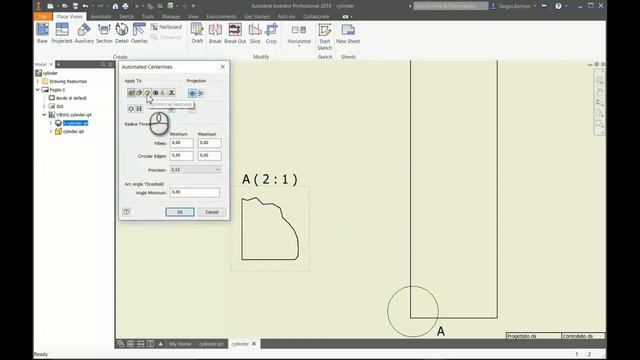
Task: Expand the selected A:cylinder.ipt node
Action: [x=51, y=123]
